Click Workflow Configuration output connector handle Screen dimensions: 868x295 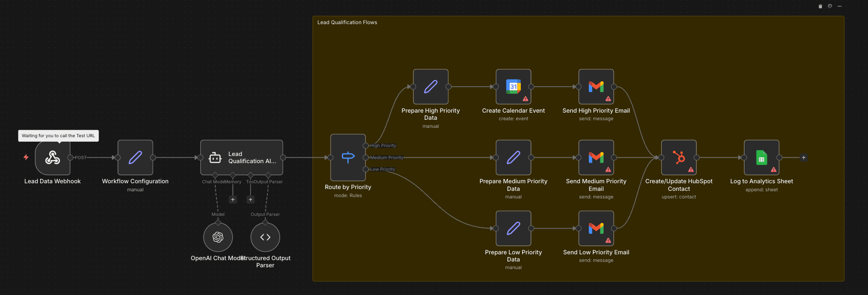point(153,157)
